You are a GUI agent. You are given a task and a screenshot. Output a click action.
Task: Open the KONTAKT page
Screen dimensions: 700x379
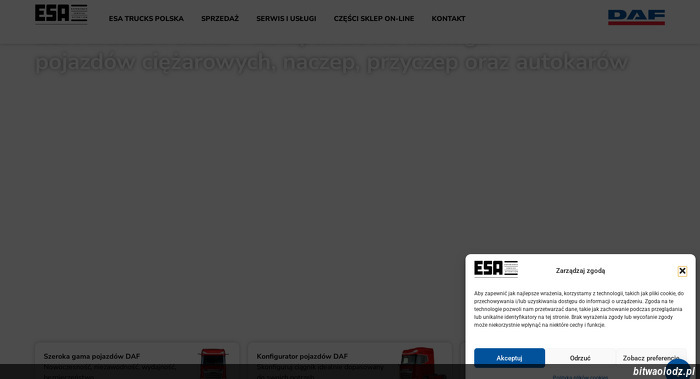(448, 19)
